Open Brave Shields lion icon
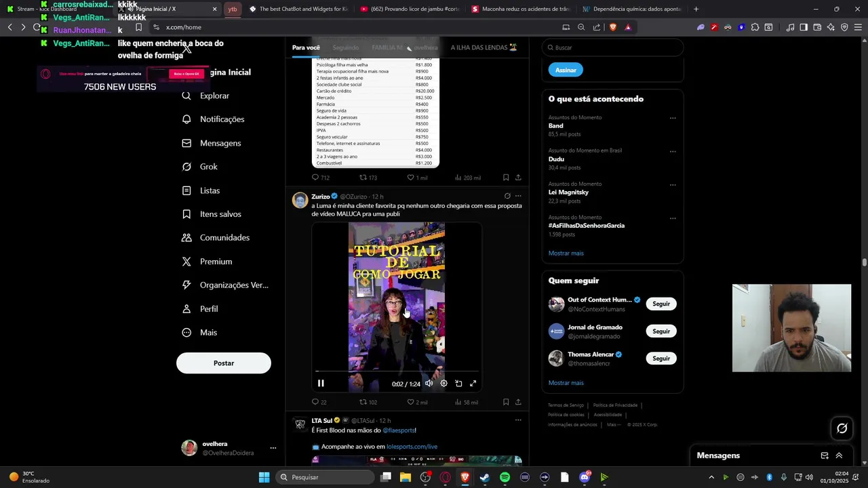 click(613, 27)
